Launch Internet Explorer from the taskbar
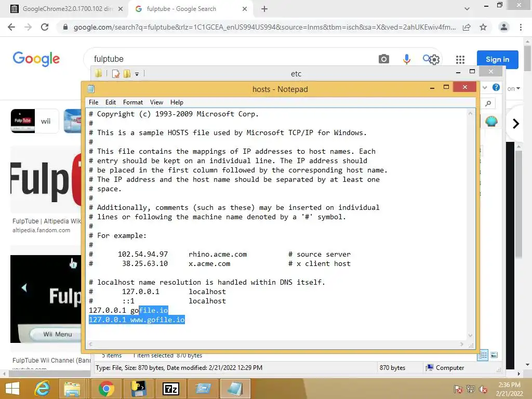Screen dimensions: 532x399 coord(43,389)
